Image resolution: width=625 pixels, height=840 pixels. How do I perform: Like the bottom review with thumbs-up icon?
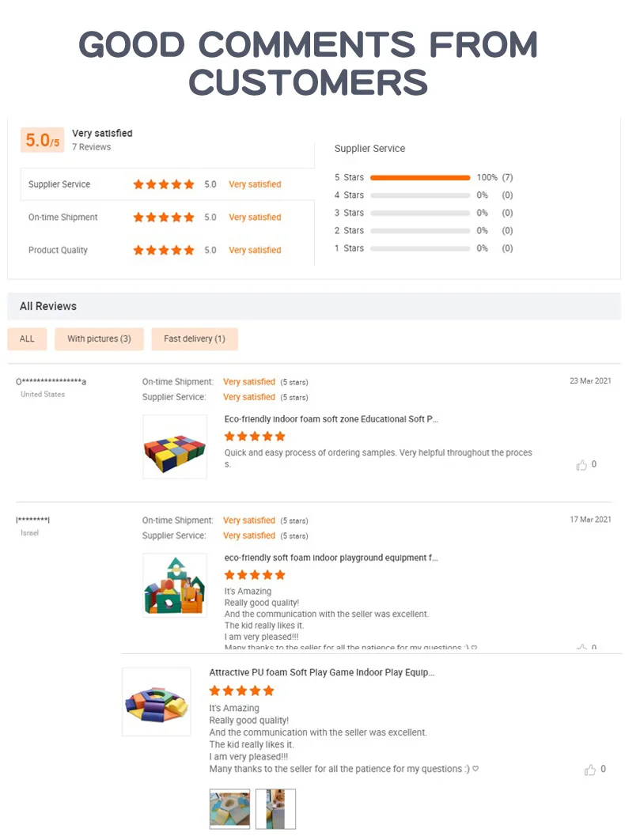590,770
